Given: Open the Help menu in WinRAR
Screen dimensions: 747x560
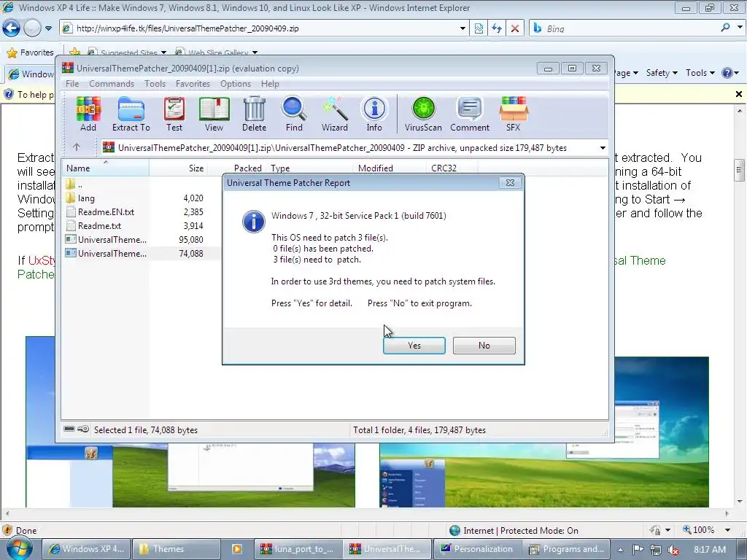Looking at the screenshot, I should 270,83.
